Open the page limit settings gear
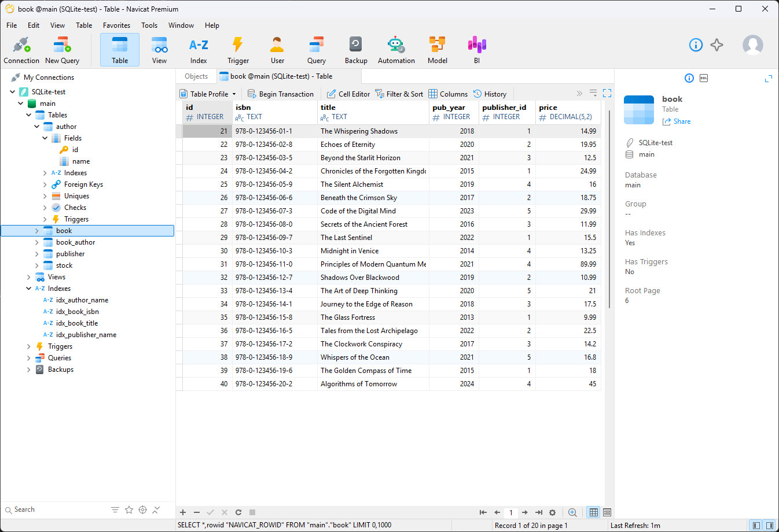 pos(553,512)
